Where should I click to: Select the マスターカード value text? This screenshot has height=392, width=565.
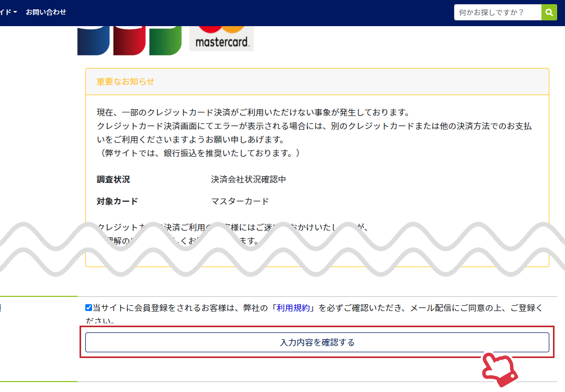point(240,201)
